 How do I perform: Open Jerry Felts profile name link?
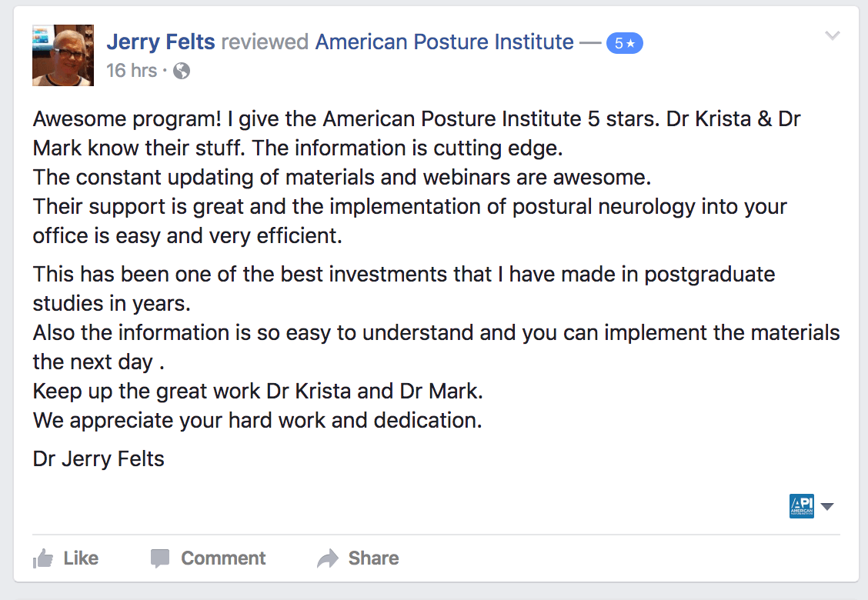coord(161,42)
